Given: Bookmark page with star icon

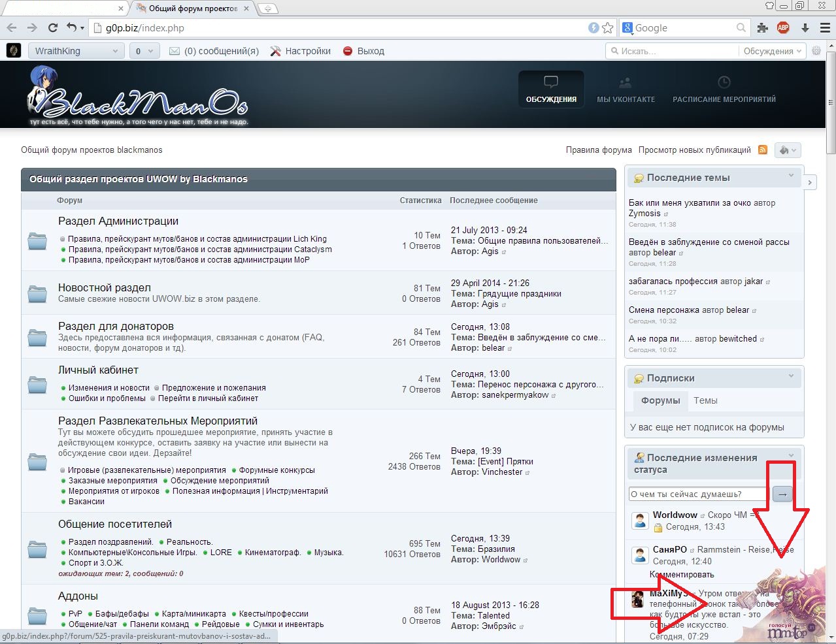Looking at the screenshot, I should [608, 28].
